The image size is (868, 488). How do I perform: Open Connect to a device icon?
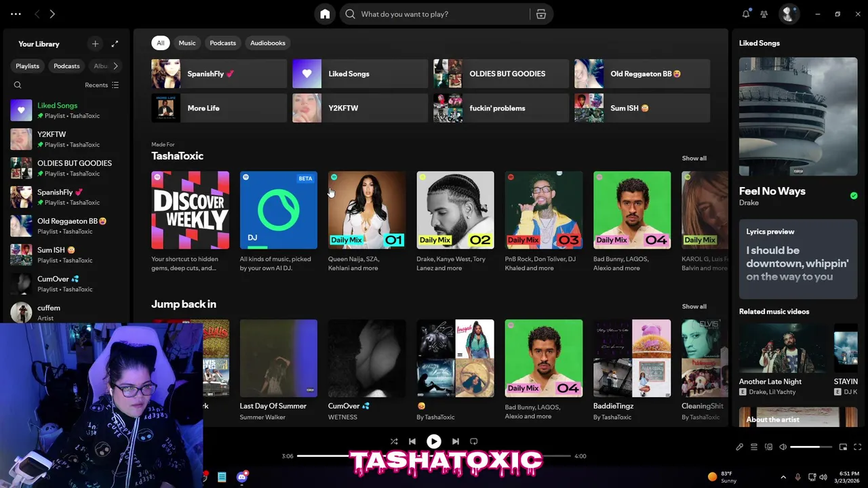[x=768, y=447]
